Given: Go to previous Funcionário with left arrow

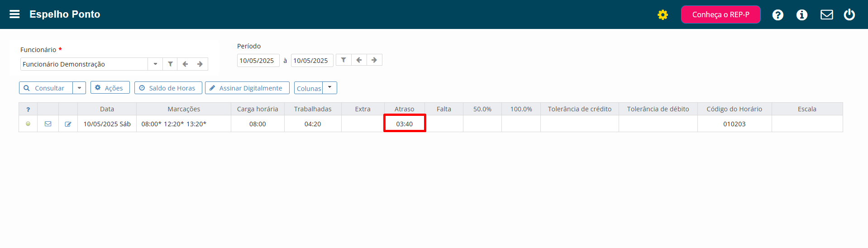Looking at the screenshot, I should coord(185,64).
